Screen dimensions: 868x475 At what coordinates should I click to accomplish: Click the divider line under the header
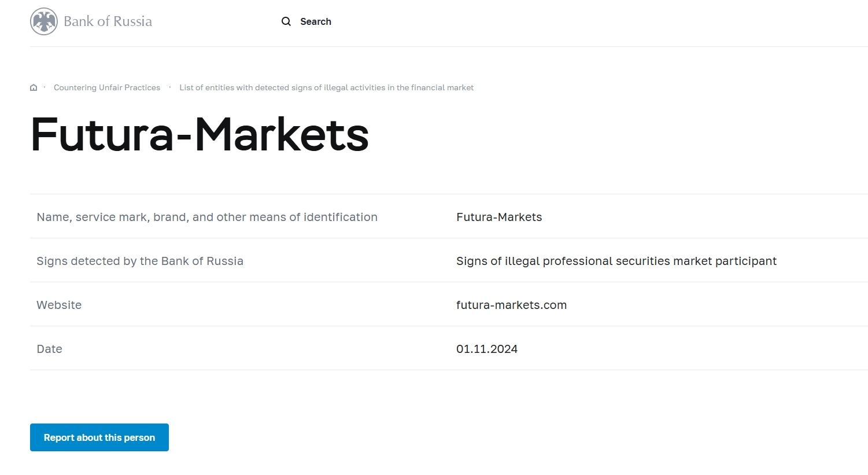click(449, 46)
